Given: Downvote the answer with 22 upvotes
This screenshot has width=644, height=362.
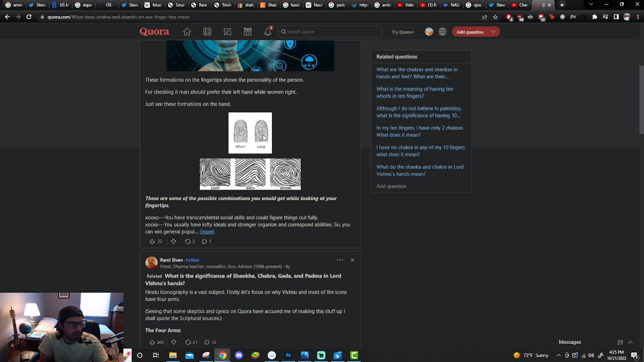Looking at the screenshot, I should pos(173,241).
